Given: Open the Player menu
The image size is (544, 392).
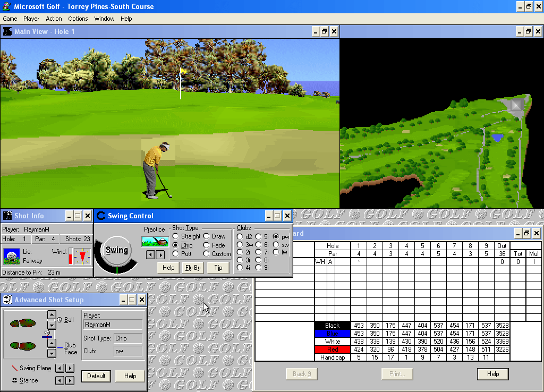Looking at the screenshot, I should click(x=31, y=19).
